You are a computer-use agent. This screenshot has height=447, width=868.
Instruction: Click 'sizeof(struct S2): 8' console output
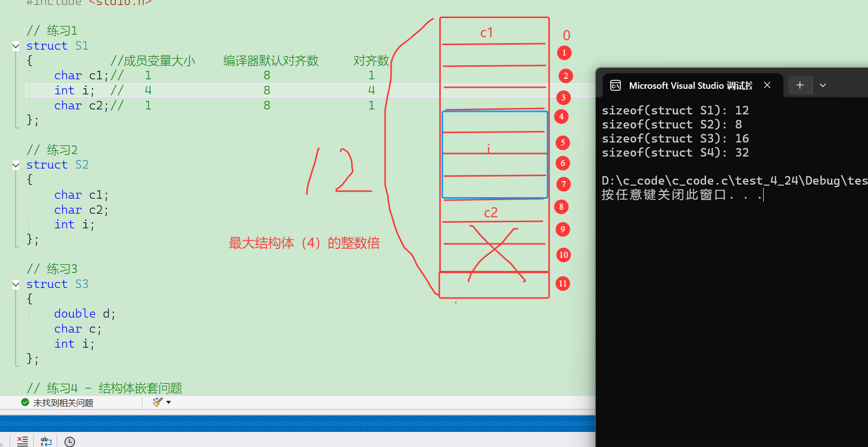pos(671,124)
